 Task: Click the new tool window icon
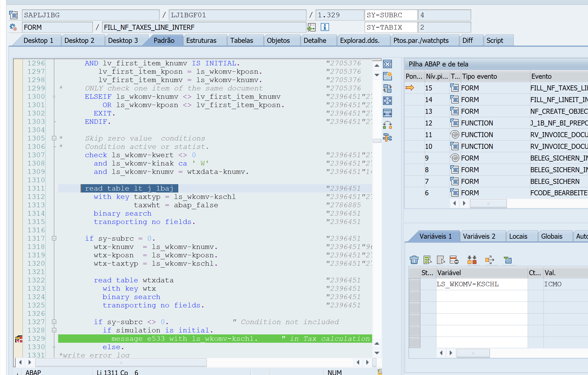387,76
